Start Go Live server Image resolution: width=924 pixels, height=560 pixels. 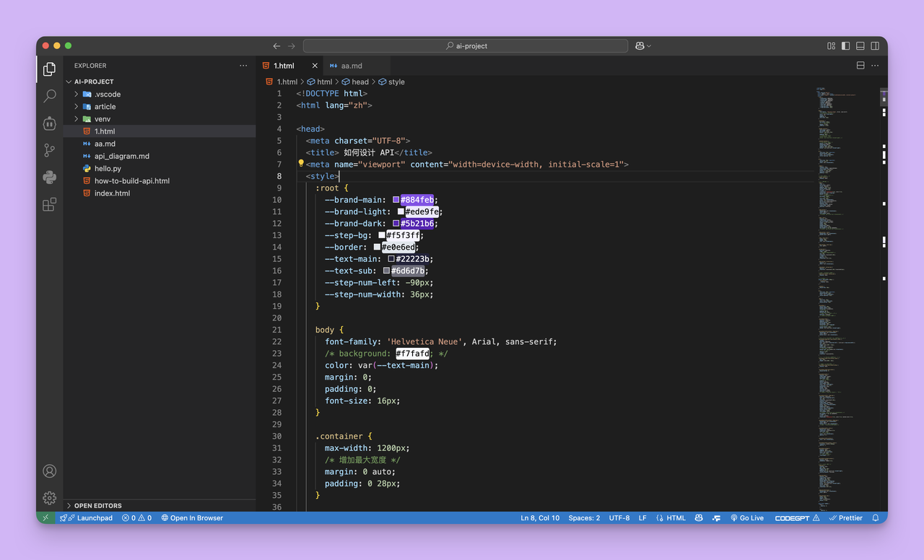coord(747,518)
